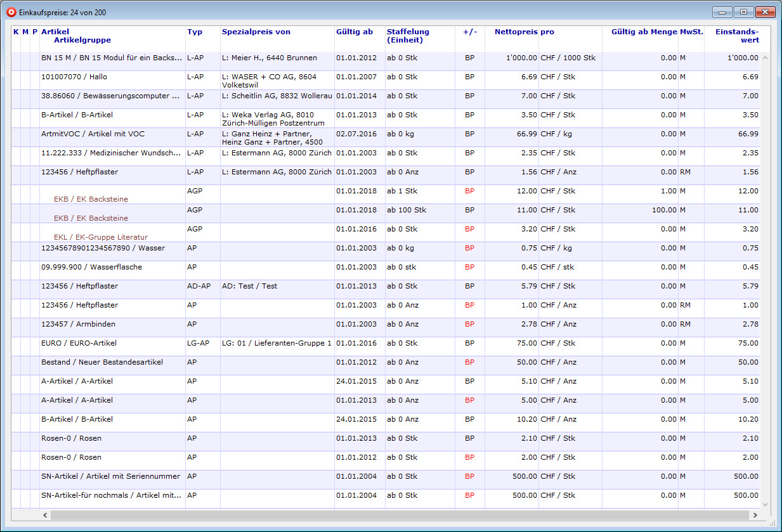The height and width of the screenshot is (532, 782).
Task: Click the Spezialpreis von column header
Action: [x=256, y=32]
